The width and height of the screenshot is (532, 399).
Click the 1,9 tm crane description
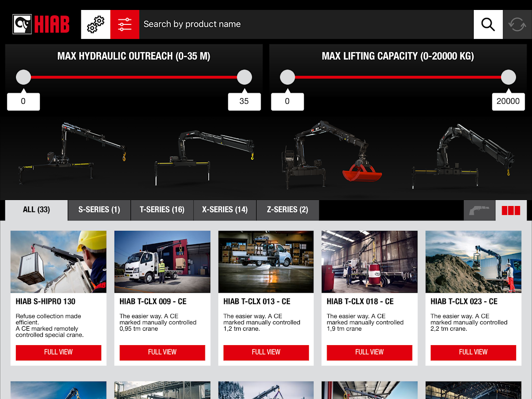click(x=365, y=322)
